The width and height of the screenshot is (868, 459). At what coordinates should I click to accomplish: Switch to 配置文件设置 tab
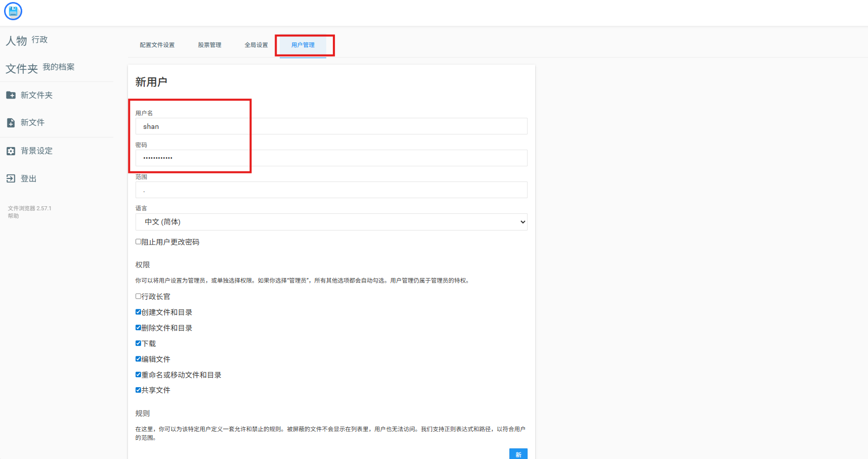pos(157,45)
